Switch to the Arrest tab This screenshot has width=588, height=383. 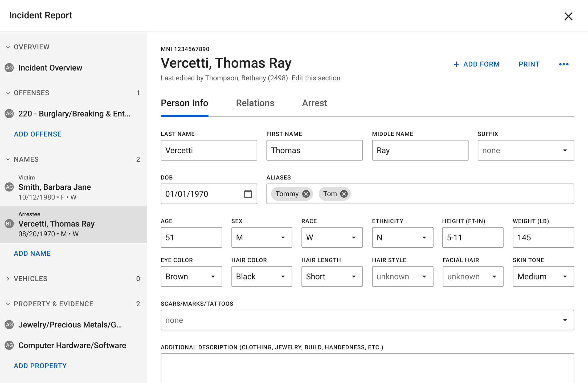point(315,103)
